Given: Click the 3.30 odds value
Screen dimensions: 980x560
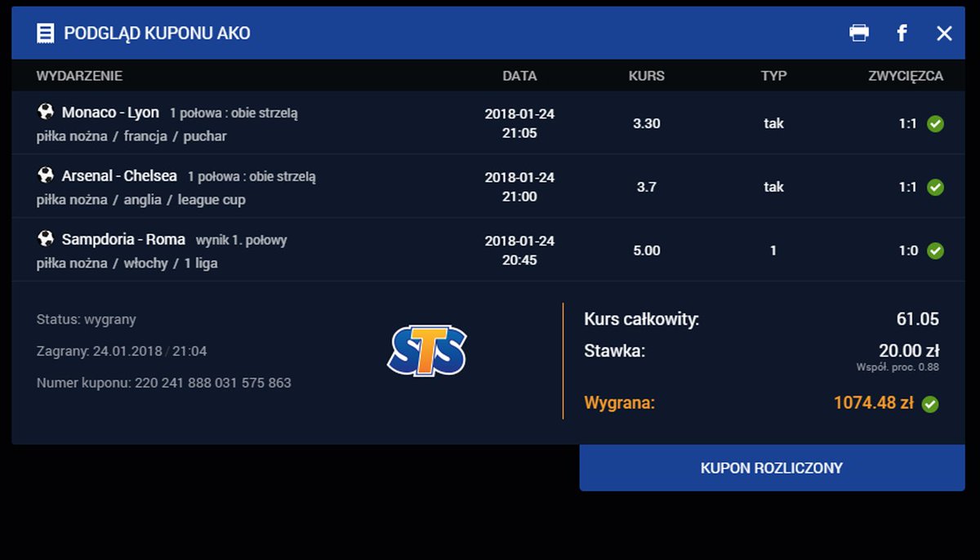Looking at the screenshot, I should point(647,123).
